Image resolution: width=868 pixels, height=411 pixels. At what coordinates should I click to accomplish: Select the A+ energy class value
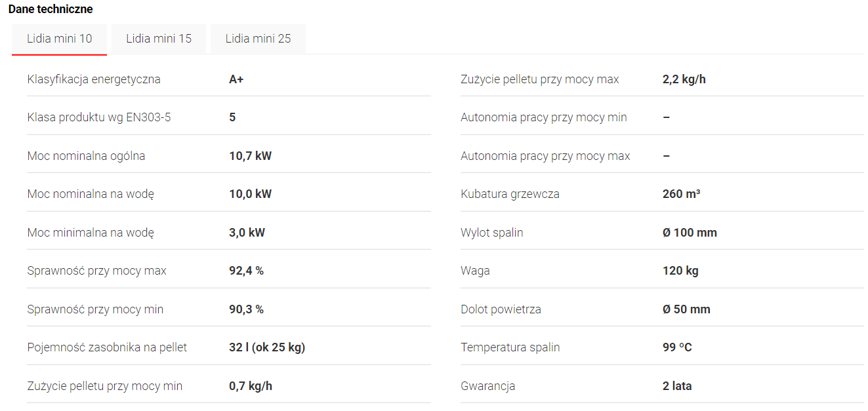tap(236, 79)
